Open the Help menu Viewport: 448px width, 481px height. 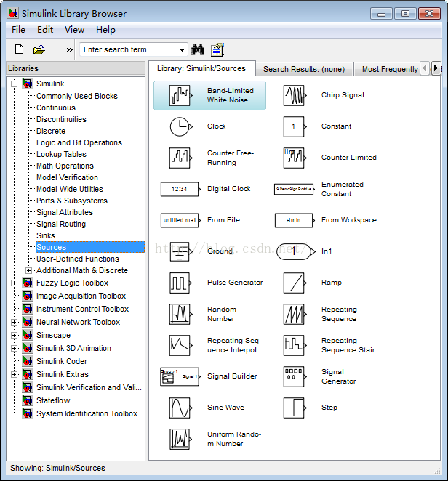tap(106, 30)
